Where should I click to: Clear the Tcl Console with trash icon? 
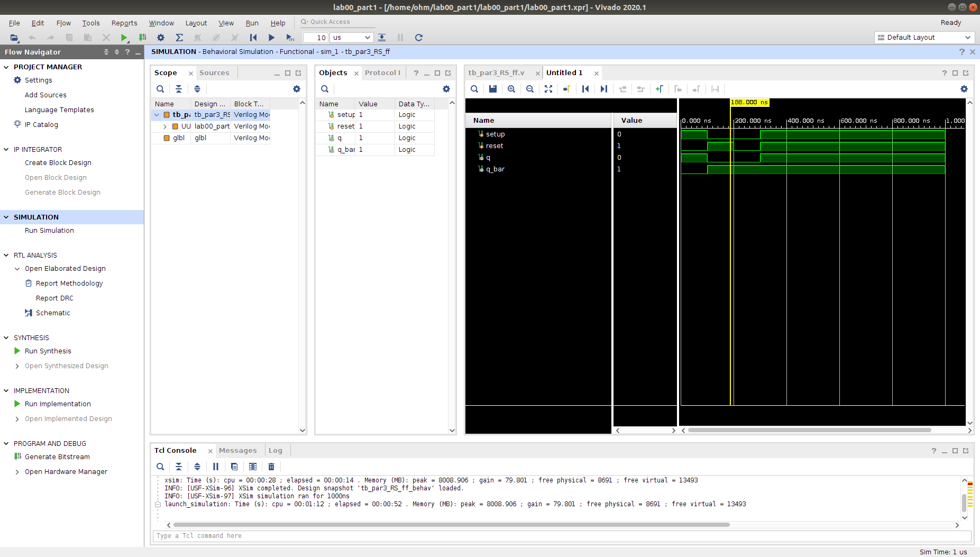(x=271, y=467)
